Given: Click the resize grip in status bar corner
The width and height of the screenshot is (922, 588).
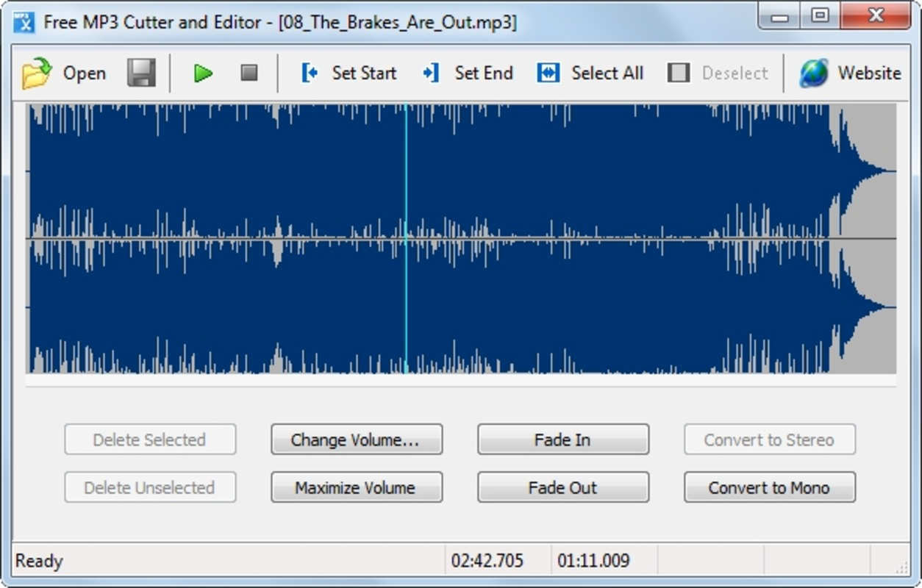Looking at the screenshot, I should tap(902, 567).
